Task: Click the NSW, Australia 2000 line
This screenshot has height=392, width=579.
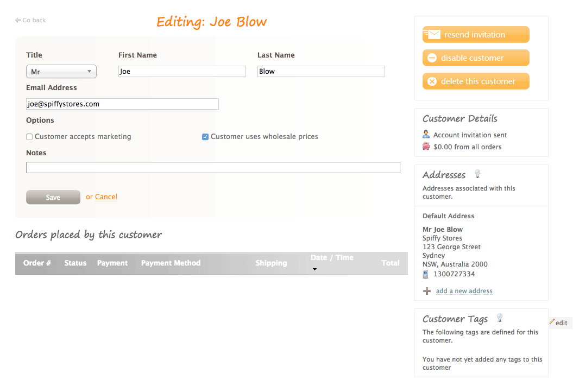Action: click(x=455, y=264)
